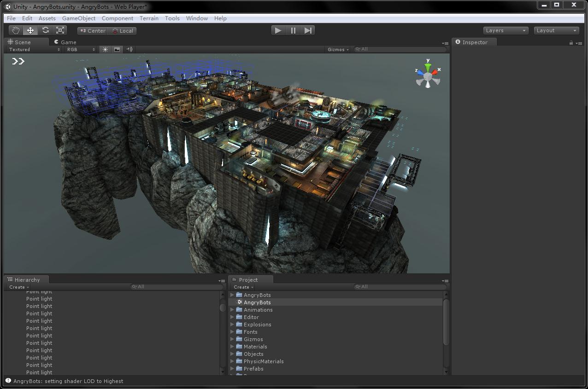Toggle scene lighting sun icon
Screen dimensions: 588x389
pyautogui.click(x=105, y=49)
